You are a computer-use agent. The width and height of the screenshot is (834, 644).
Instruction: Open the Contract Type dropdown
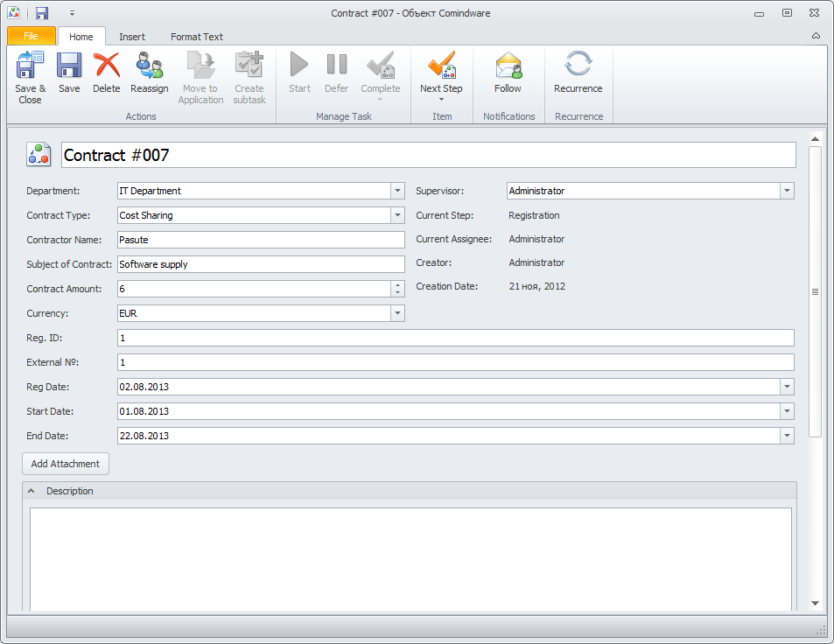click(397, 215)
